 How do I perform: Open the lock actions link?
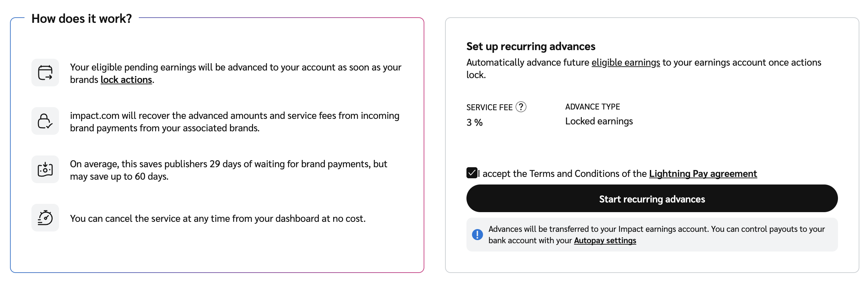[126, 80]
